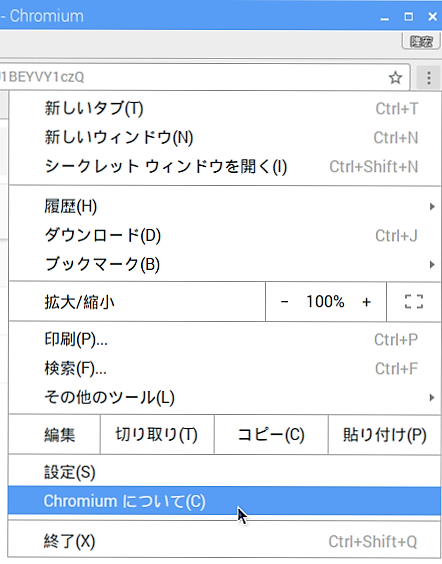Screen dimensions: 442x564
Task: Select 新しいウィンドウ(N) from menu
Action: click(225, 137)
